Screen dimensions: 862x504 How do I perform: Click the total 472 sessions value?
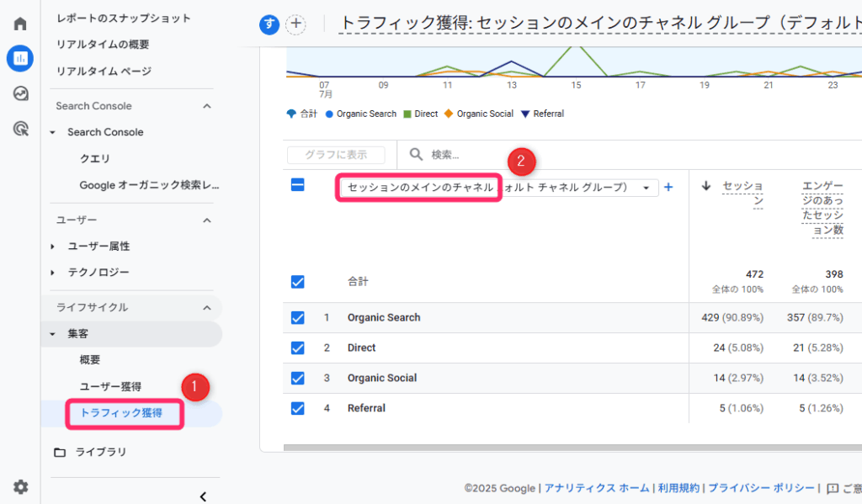(754, 274)
